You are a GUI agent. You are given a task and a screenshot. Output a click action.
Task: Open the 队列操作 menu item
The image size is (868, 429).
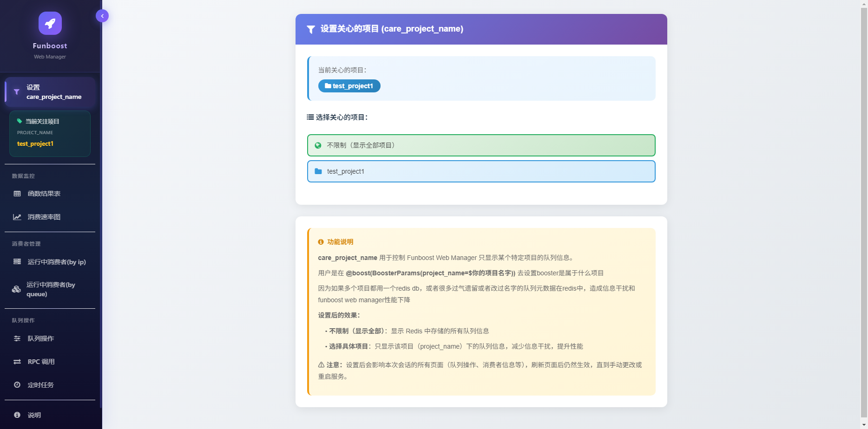tap(50, 338)
